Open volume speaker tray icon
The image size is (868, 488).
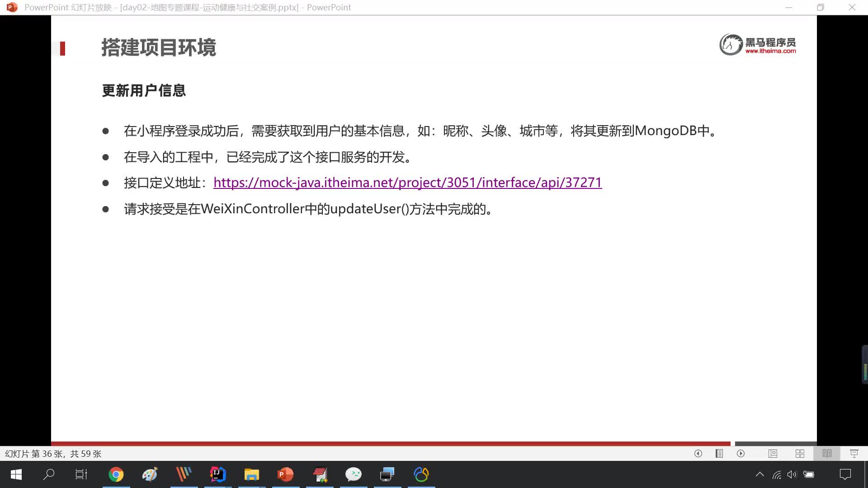[x=792, y=474]
